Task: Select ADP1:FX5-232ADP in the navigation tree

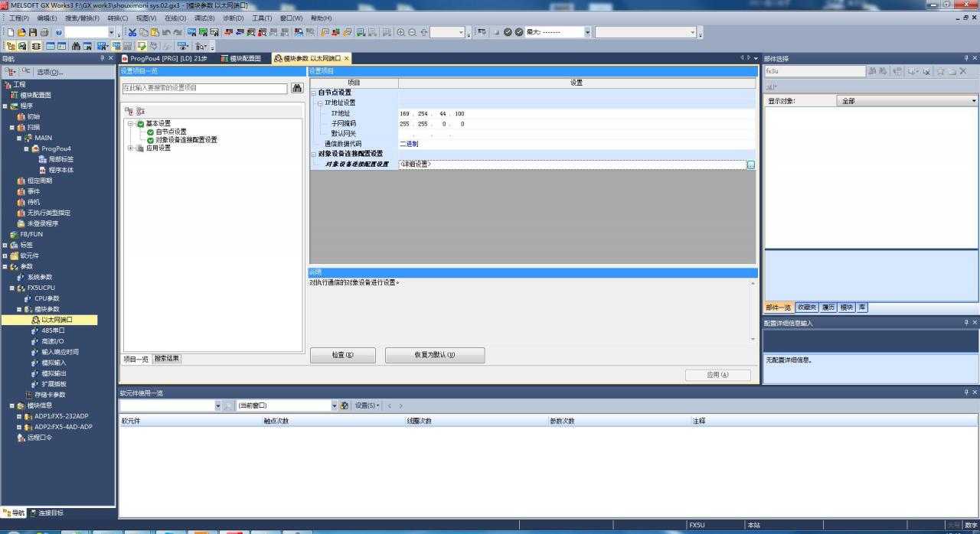Action: [x=61, y=416]
